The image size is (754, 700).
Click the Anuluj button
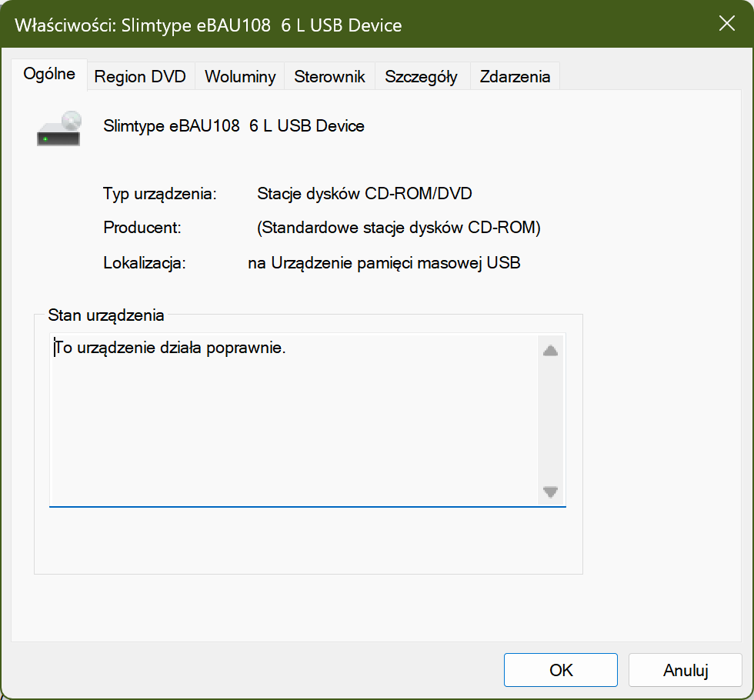685,670
